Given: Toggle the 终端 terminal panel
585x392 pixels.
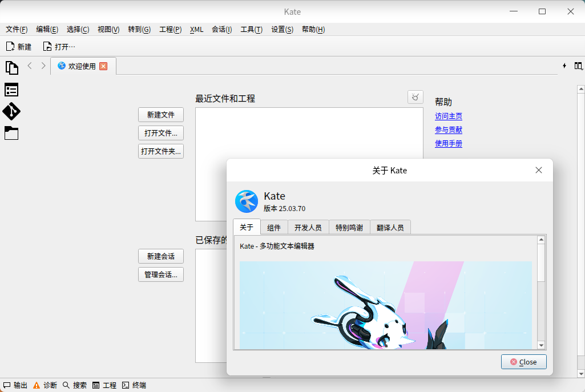Looking at the screenshot, I should [x=134, y=385].
